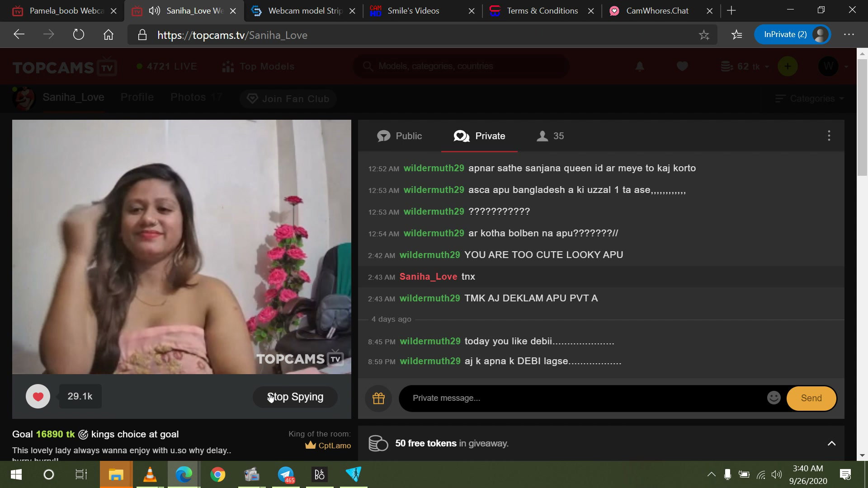Click the Send message button
The height and width of the screenshot is (488, 868).
click(x=811, y=398)
